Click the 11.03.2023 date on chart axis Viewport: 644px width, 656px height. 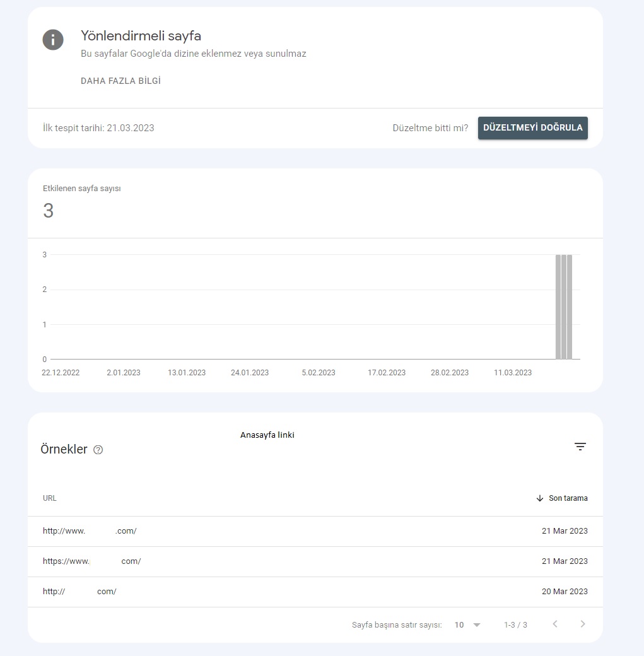513,373
